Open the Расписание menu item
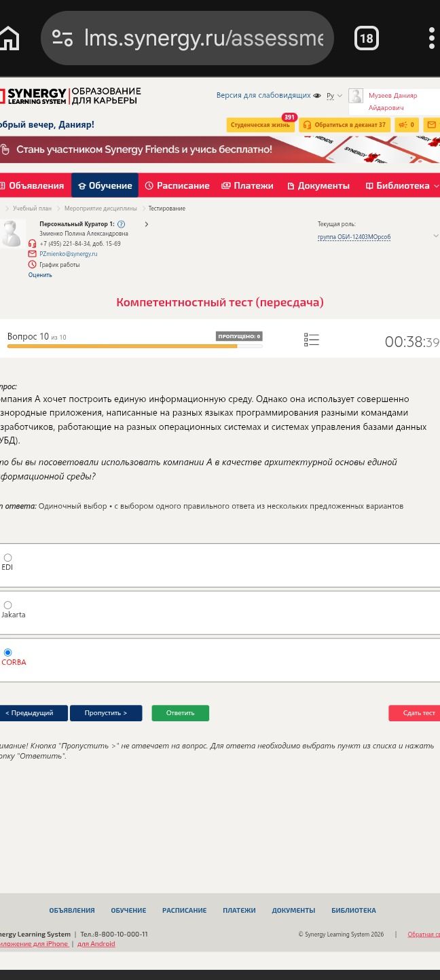This screenshot has width=440, height=980. click(x=177, y=185)
